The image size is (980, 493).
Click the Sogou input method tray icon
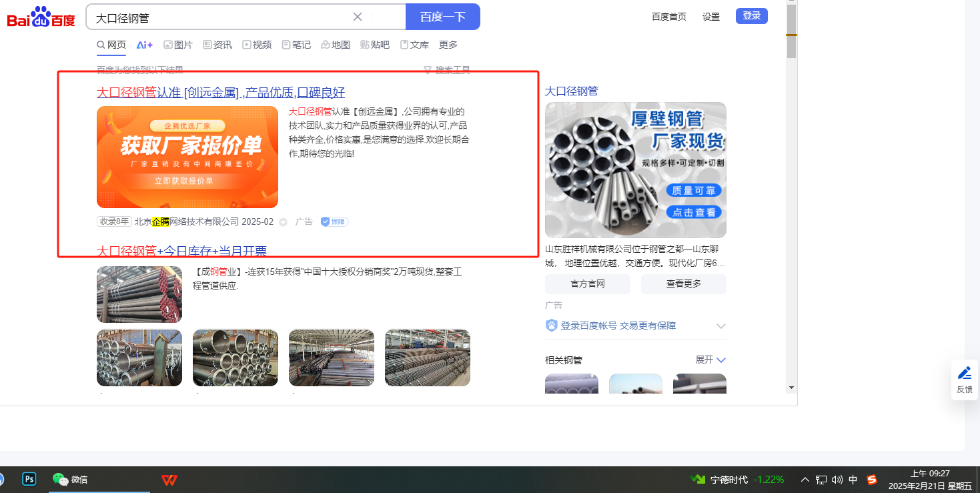871,480
